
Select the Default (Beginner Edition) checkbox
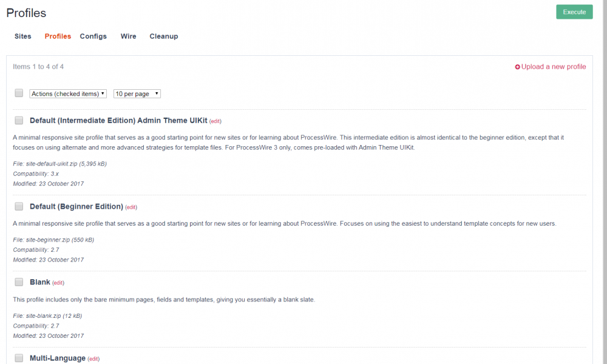point(19,206)
